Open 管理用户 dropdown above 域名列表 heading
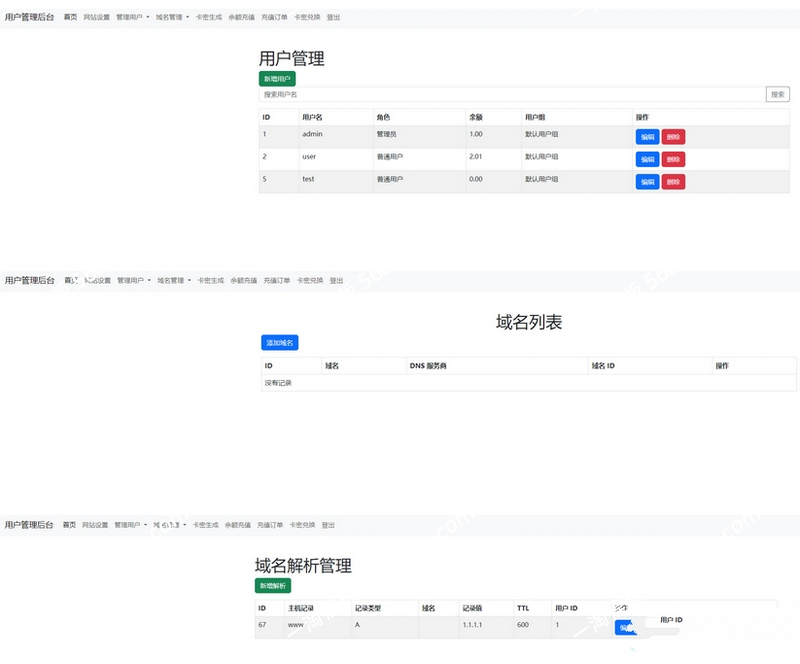Image resolution: width=800 pixels, height=664 pixels. click(x=134, y=281)
